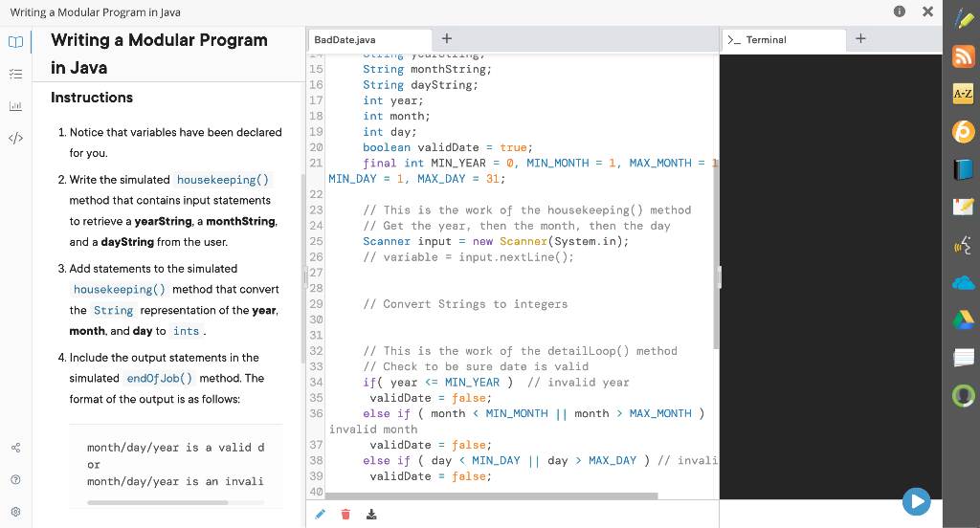The width and height of the screenshot is (980, 528).
Task: Click line number 27 in gutter
Action: point(316,273)
